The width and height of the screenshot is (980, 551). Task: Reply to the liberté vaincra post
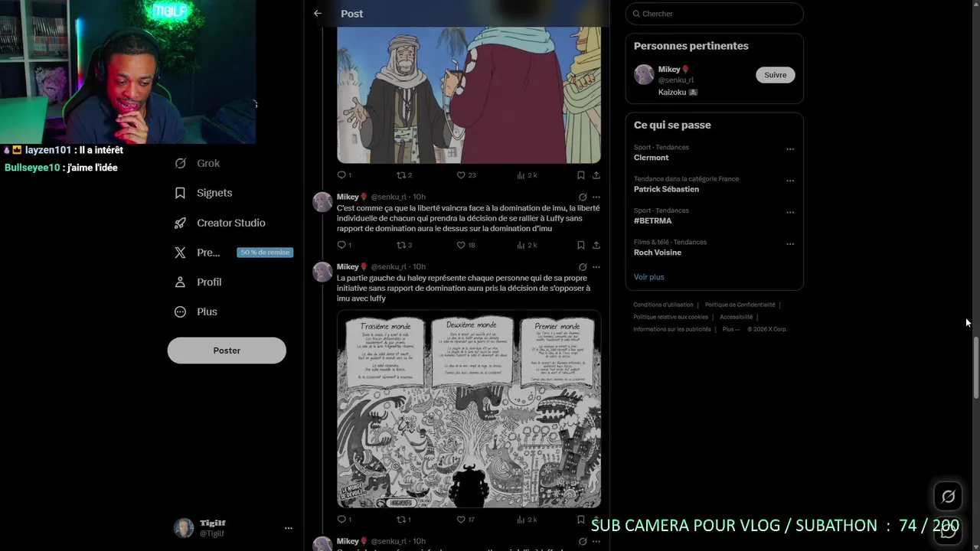coord(345,245)
